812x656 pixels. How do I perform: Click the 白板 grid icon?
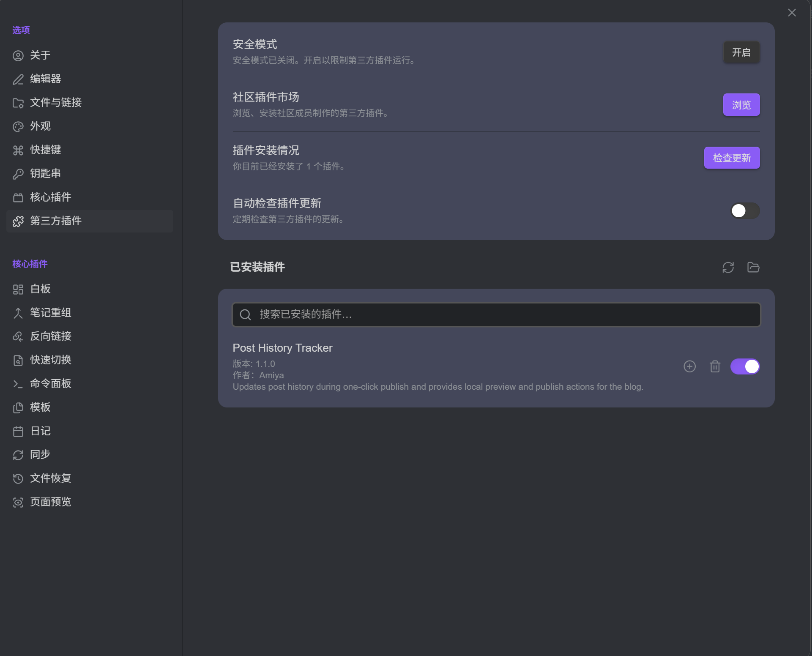click(x=18, y=290)
